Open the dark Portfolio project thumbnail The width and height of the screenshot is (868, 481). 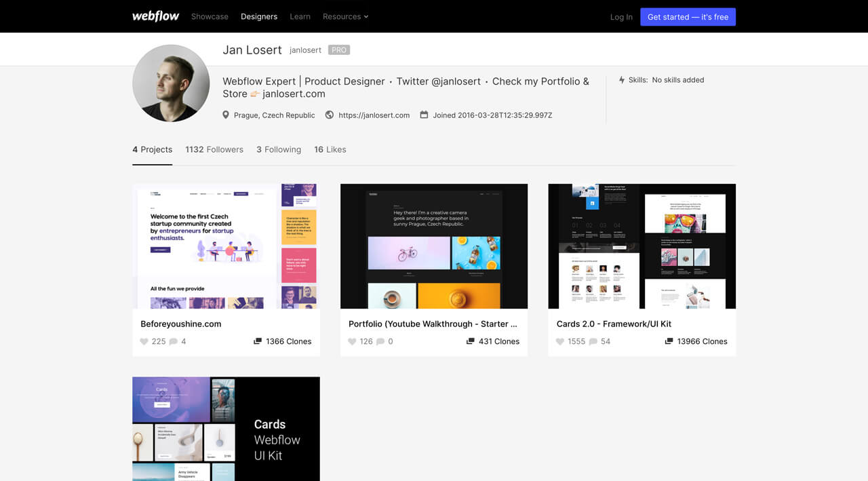click(x=434, y=246)
